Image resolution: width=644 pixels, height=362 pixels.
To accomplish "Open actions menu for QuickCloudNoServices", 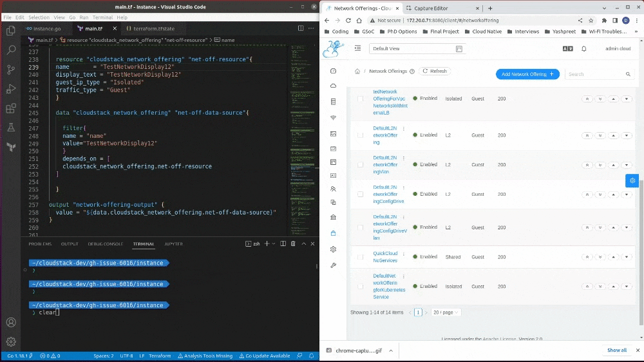I will coord(404,254).
